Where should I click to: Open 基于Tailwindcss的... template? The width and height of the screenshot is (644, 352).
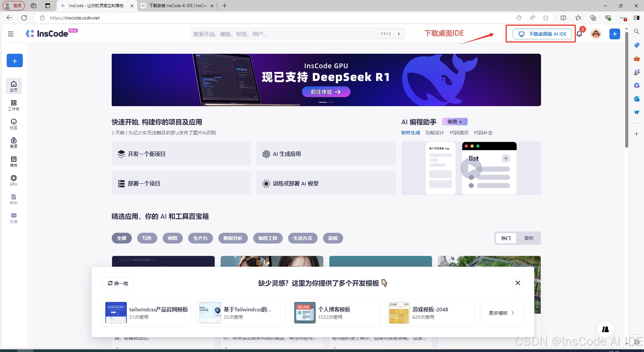point(241,313)
